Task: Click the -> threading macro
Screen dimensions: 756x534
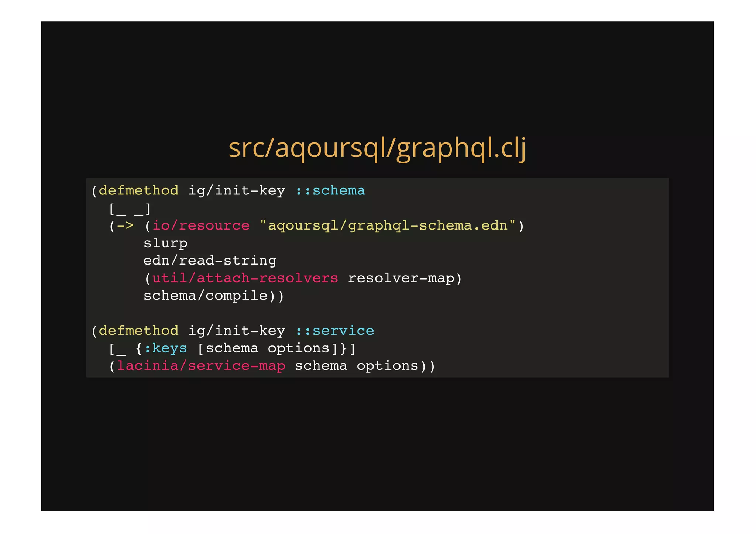Action: pos(126,225)
